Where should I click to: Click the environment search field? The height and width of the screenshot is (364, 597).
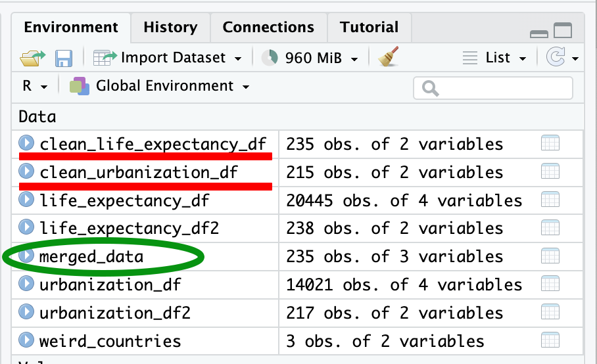[493, 88]
